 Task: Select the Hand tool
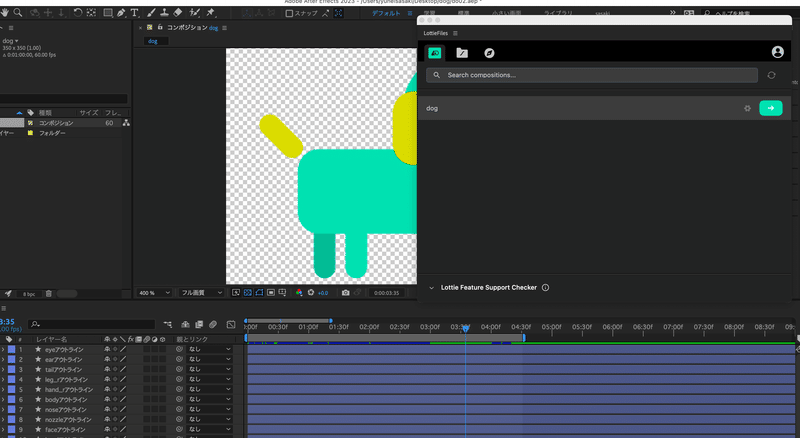pyautogui.click(x=6, y=12)
